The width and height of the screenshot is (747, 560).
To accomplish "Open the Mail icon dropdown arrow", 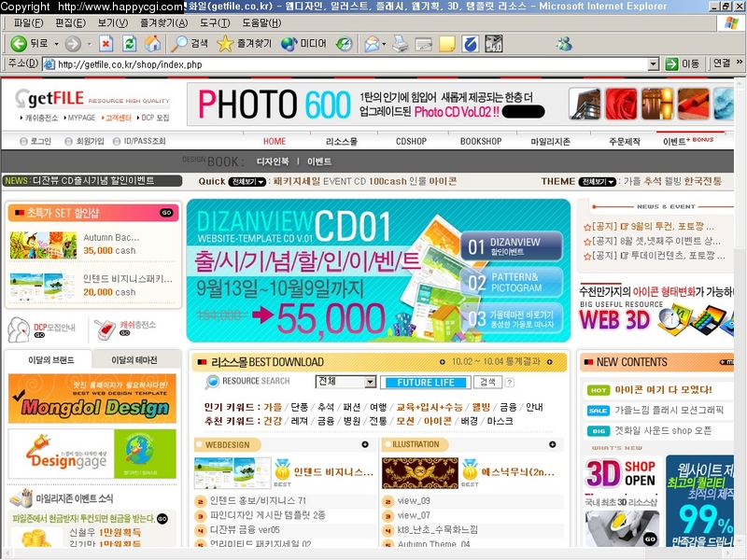I will tap(384, 44).
